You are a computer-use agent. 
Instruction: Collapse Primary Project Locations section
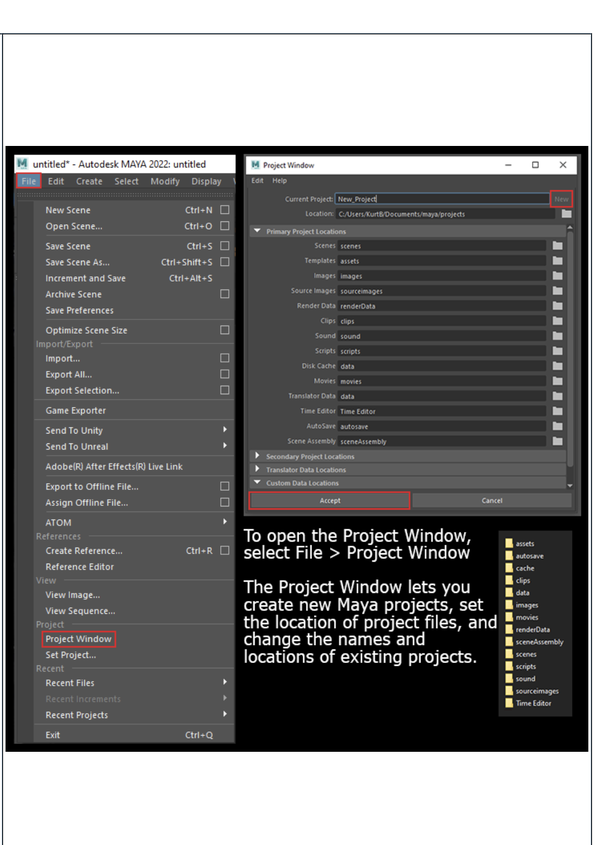[x=257, y=231]
